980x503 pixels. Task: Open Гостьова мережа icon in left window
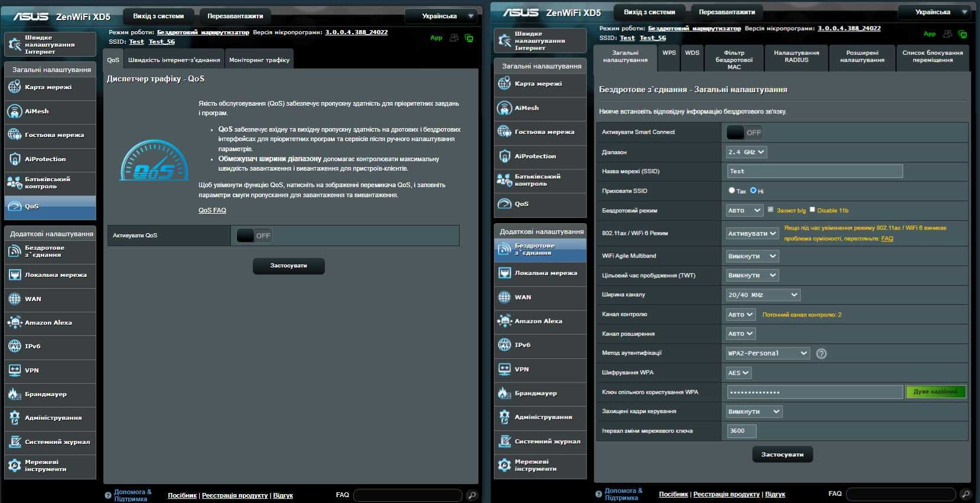click(x=15, y=135)
